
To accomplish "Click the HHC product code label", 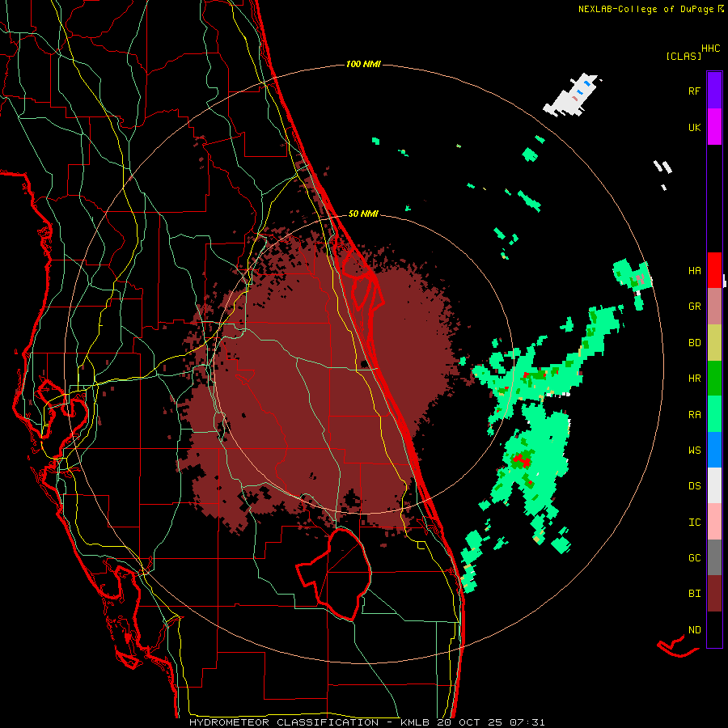I will [710, 49].
